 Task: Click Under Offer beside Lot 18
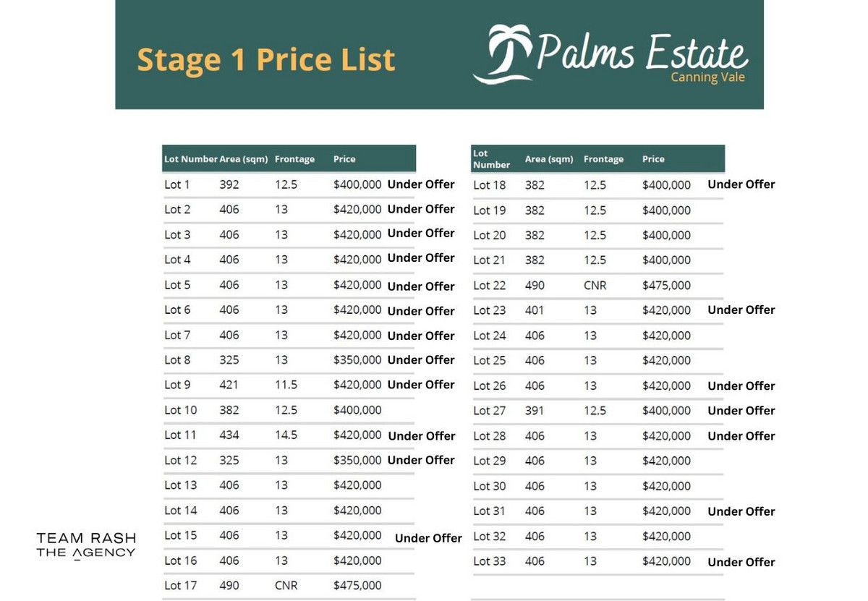tap(741, 184)
